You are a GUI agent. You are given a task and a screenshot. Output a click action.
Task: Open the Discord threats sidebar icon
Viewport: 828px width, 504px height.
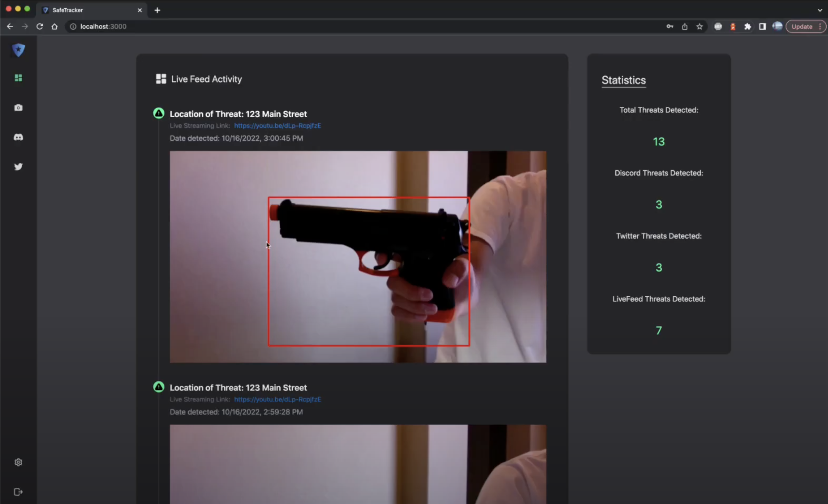click(18, 137)
